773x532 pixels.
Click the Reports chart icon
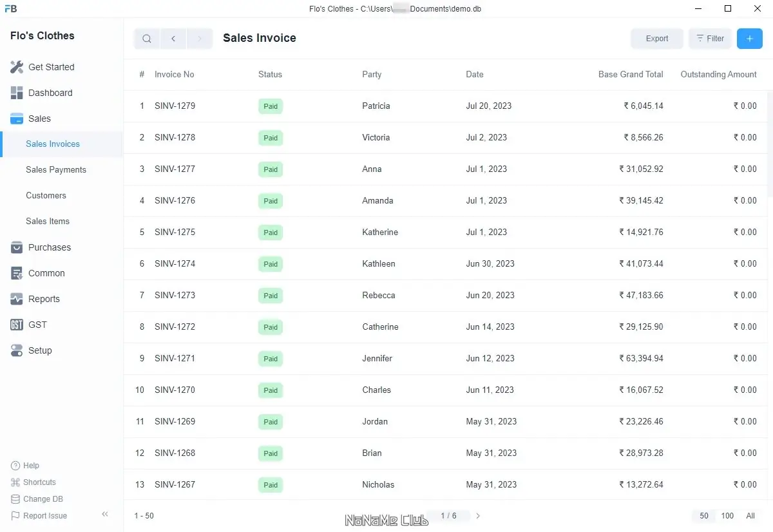click(17, 299)
